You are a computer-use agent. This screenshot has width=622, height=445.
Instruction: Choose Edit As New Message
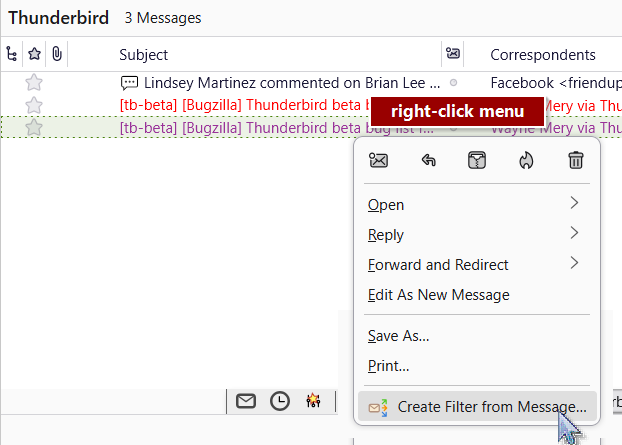[x=477, y=295]
